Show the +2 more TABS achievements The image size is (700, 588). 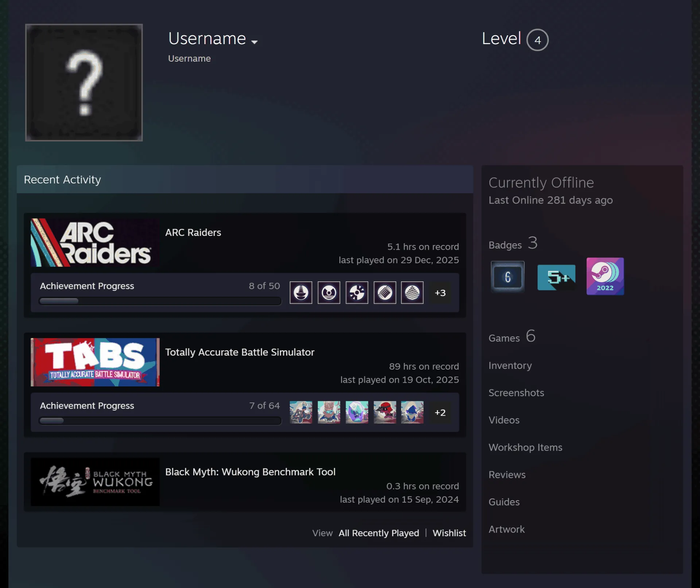click(x=440, y=412)
